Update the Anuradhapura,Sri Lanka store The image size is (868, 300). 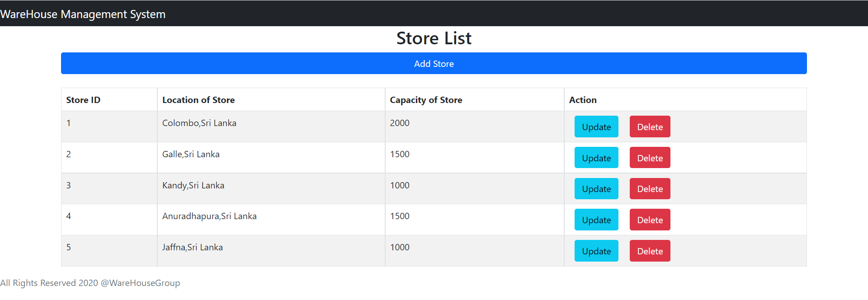tap(596, 220)
